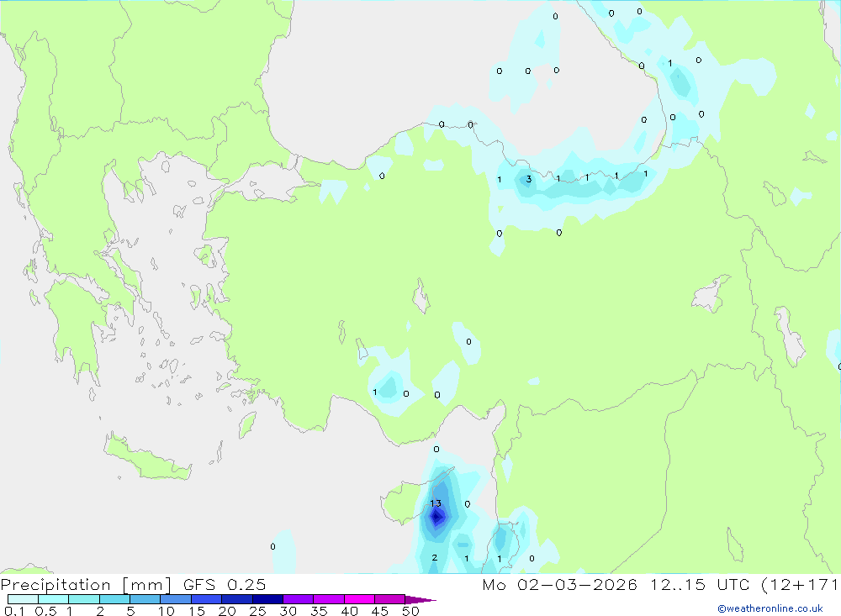Click the 'Precipitation [mm]' title text
Image resolution: width=841 pixels, height=616 pixels.
coord(86,585)
